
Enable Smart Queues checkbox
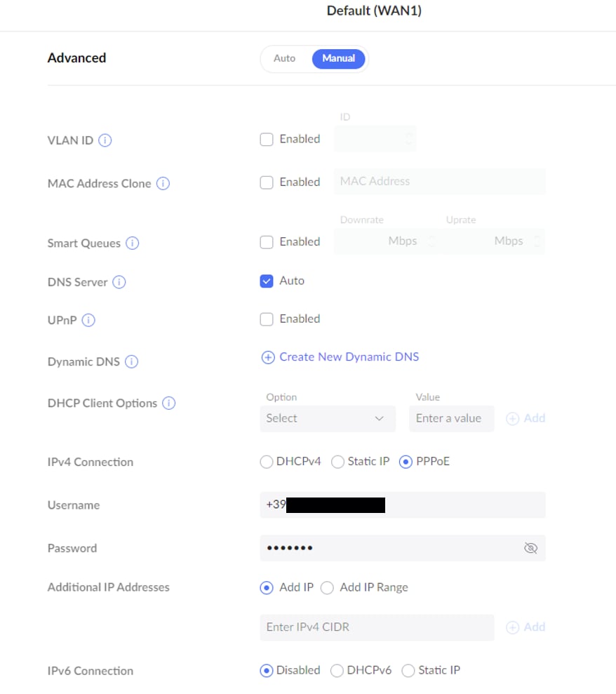point(267,242)
